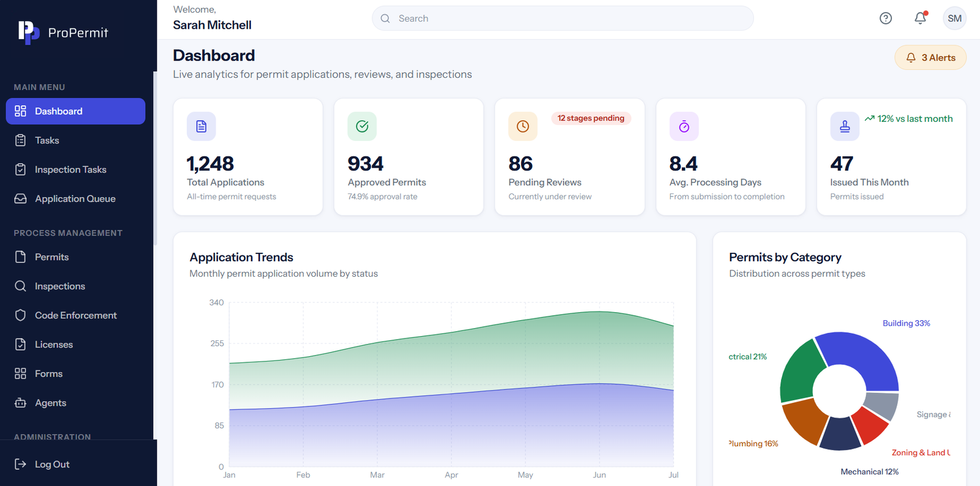Click the Avg. Processing Days stopwatch icon
This screenshot has height=486, width=980.
pos(684,126)
